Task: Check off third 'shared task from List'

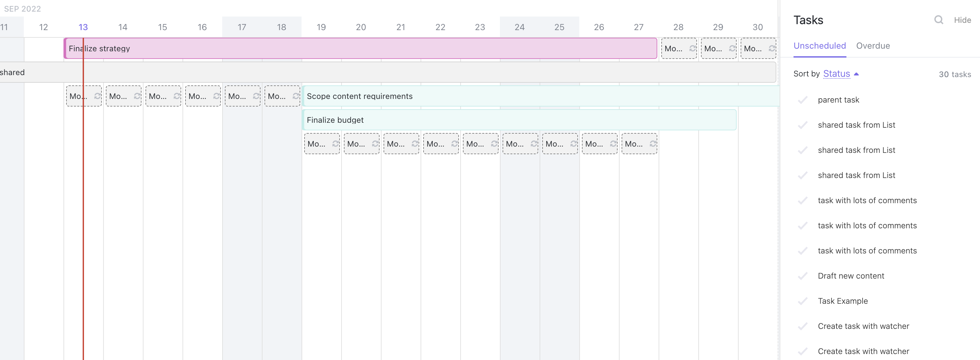Action: coord(803,175)
